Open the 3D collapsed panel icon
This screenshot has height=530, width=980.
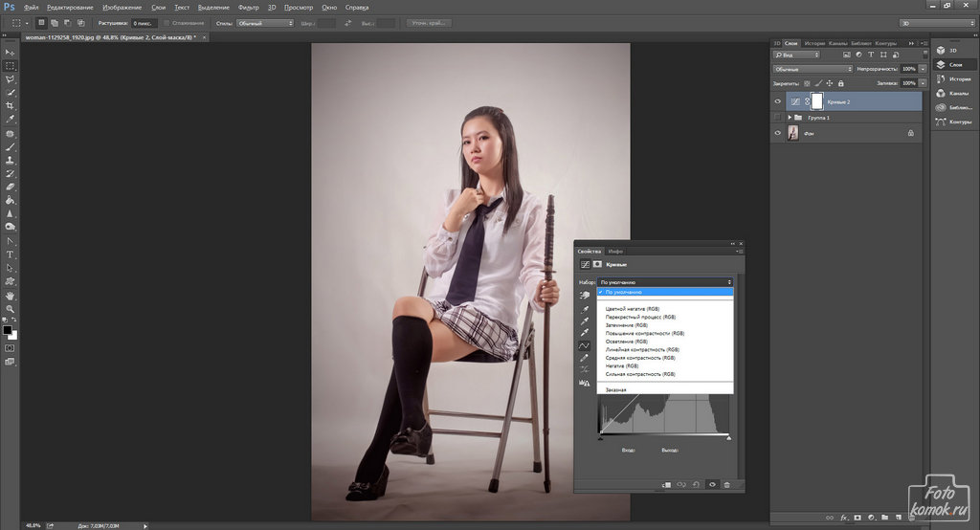click(x=941, y=50)
